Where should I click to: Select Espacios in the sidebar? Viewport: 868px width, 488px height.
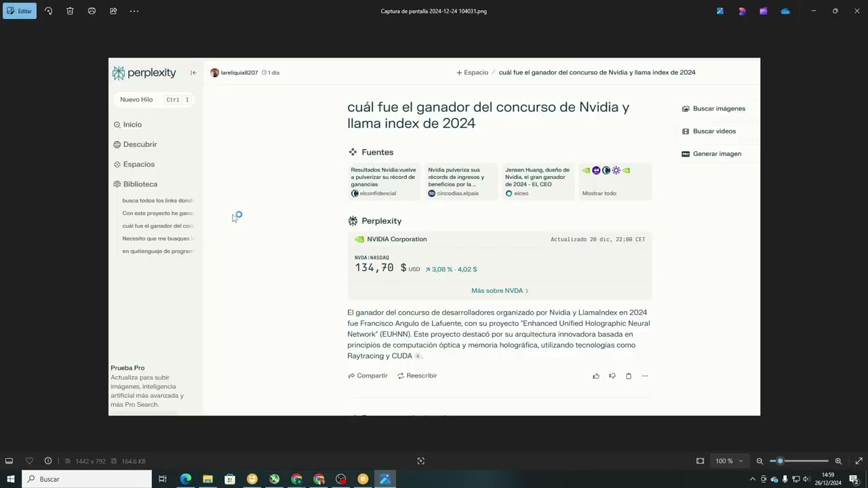click(x=134, y=164)
